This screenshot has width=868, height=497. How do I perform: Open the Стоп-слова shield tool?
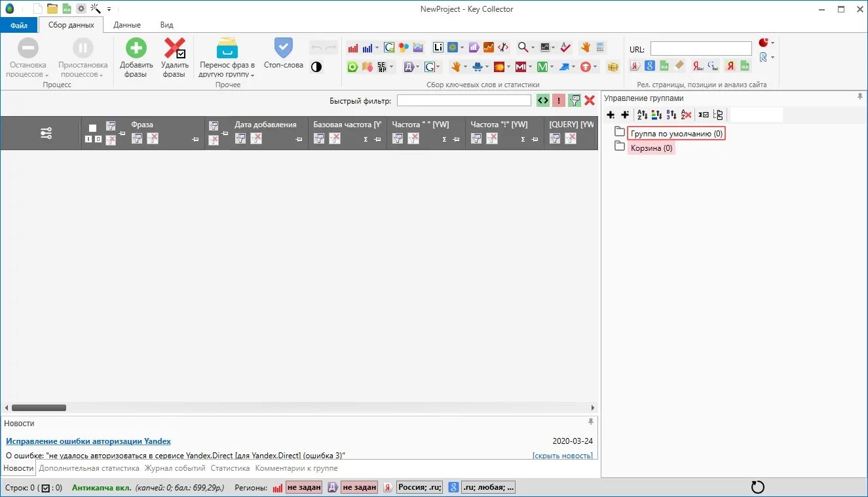point(284,48)
